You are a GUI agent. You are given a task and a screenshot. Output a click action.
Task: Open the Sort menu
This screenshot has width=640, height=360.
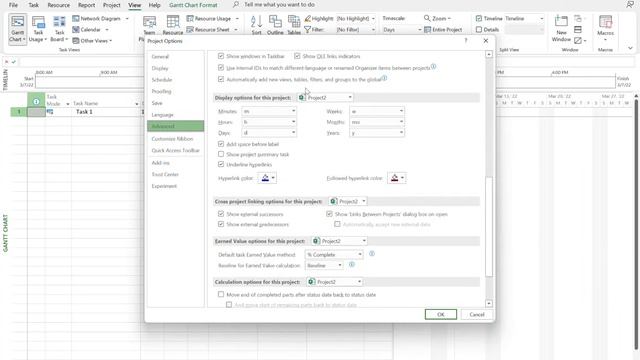256,25
